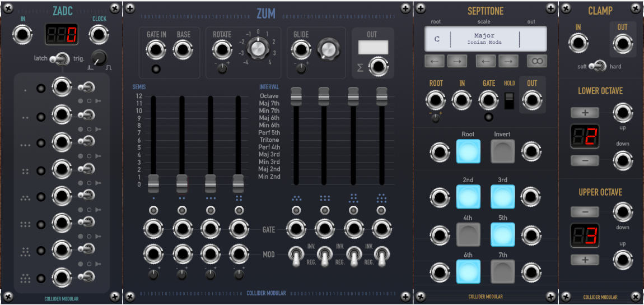The image size is (644, 305).
Task: Toggle the first ZUM INV/REG switch
Action: pos(296,256)
